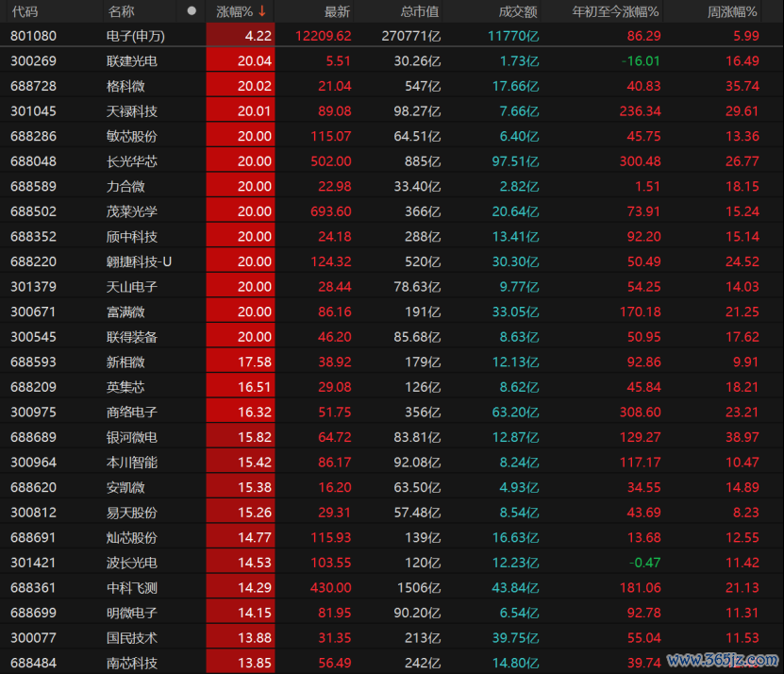The height and width of the screenshot is (674, 784).
Task: Open stock 敏芯股份
Action: click(x=132, y=136)
